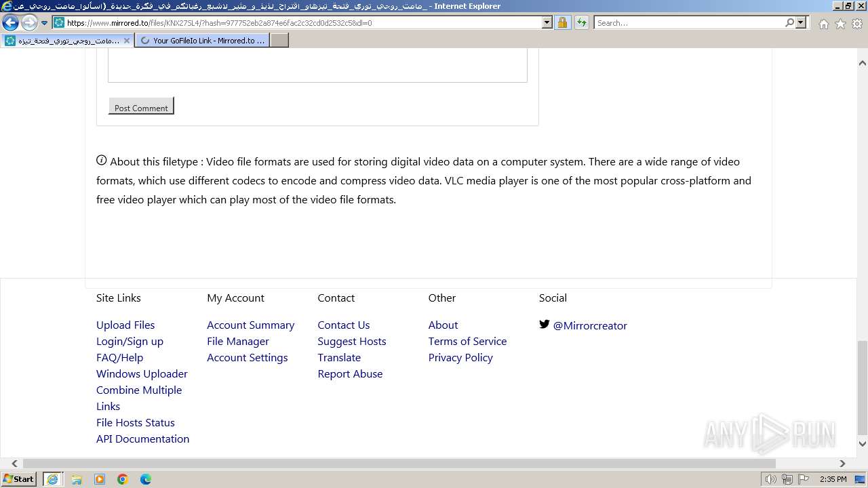The image size is (868, 488).
Task: Launch Microsoft Edge from taskbar
Action: pos(146,479)
